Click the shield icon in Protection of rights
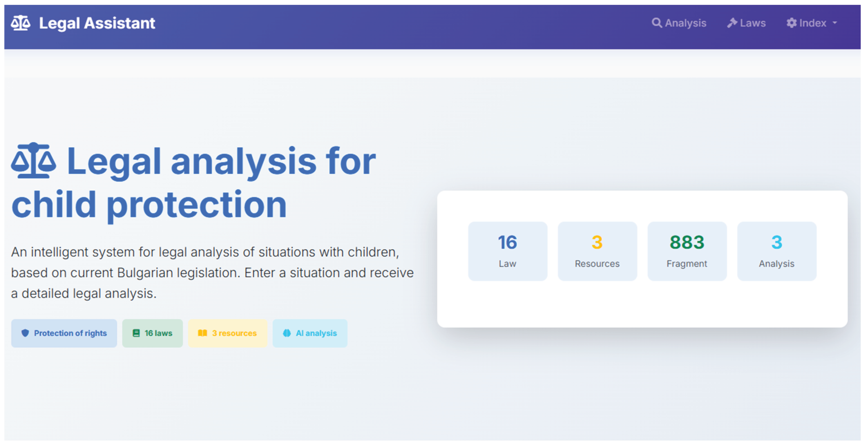 [25, 333]
